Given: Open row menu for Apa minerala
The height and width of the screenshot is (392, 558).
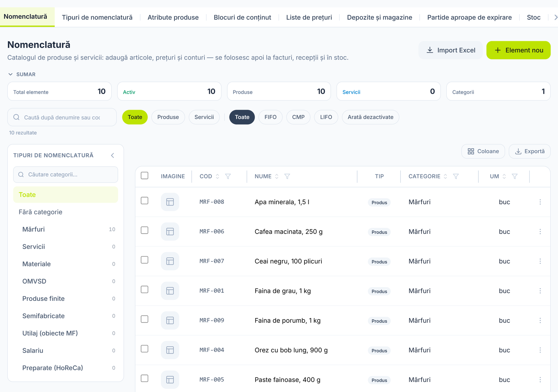Looking at the screenshot, I should [540, 202].
